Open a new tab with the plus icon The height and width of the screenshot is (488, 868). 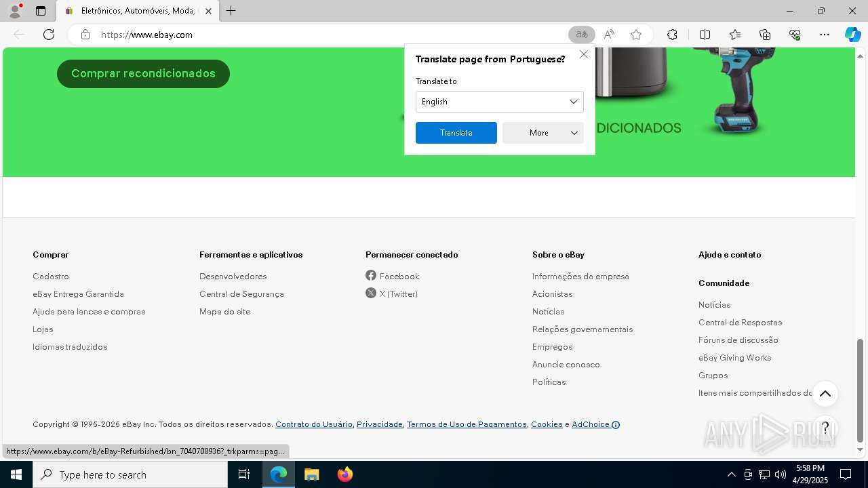[231, 11]
